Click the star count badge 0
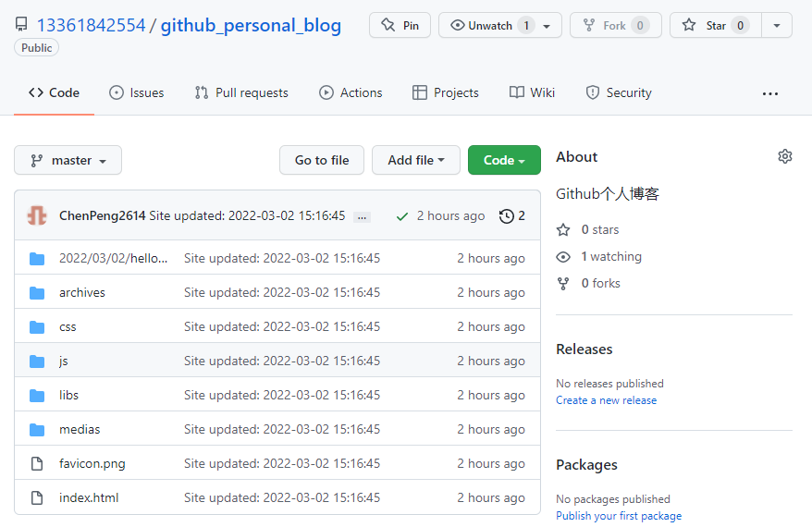 pos(740,25)
